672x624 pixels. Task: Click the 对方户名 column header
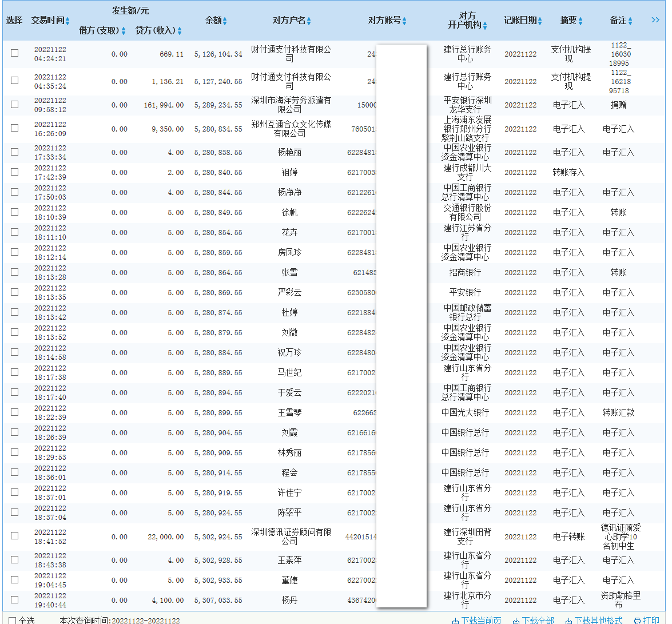point(289,20)
